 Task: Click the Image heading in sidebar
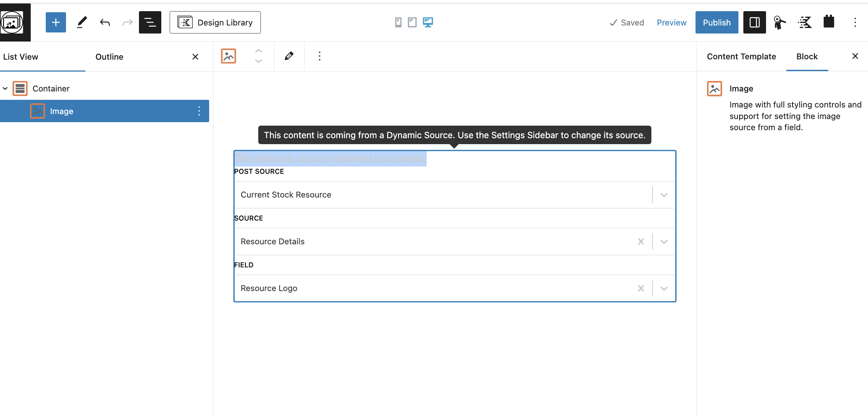click(741, 89)
